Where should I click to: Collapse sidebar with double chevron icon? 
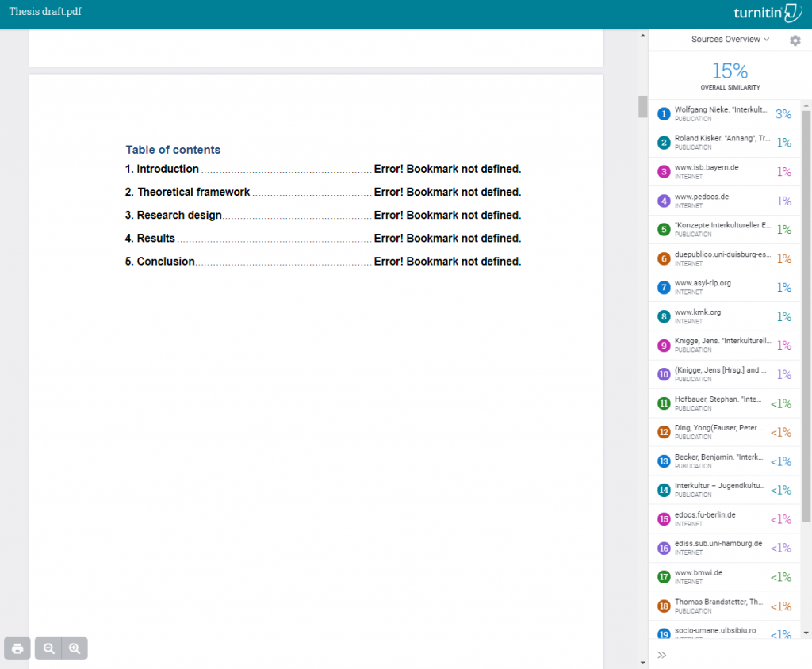[662, 655]
